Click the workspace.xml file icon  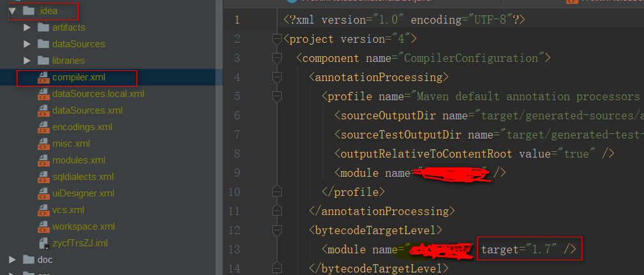pyautogui.click(x=43, y=227)
